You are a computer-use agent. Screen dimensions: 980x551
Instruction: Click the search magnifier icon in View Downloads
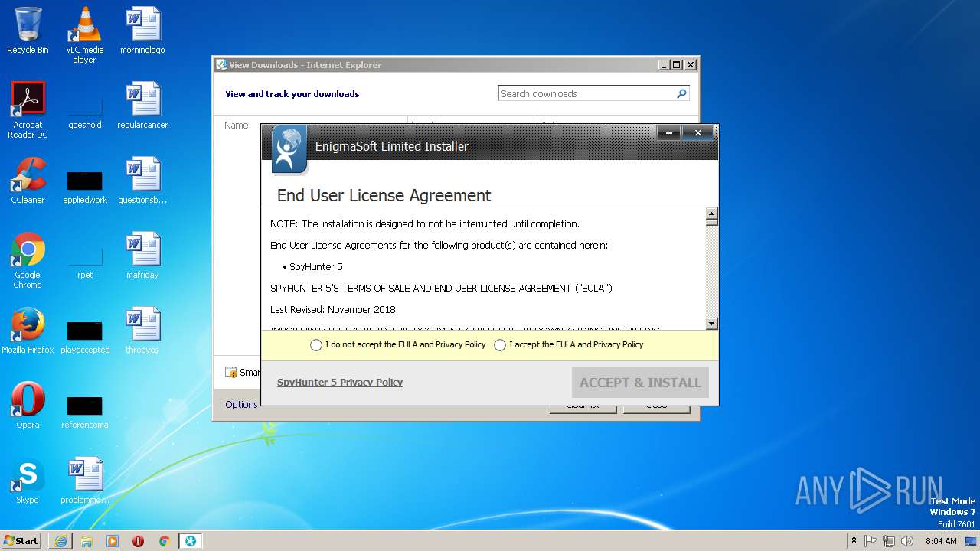(x=681, y=93)
